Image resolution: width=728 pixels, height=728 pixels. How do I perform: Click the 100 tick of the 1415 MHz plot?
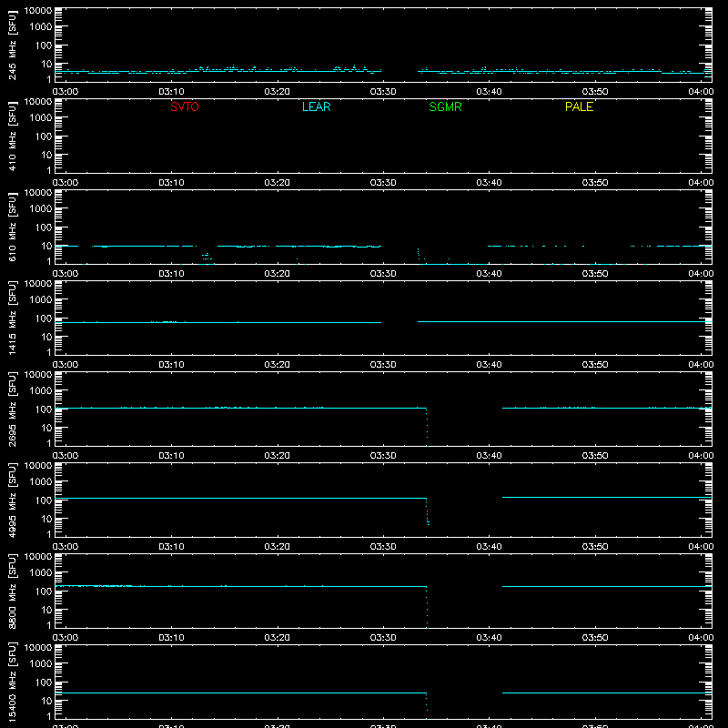pos(44,318)
